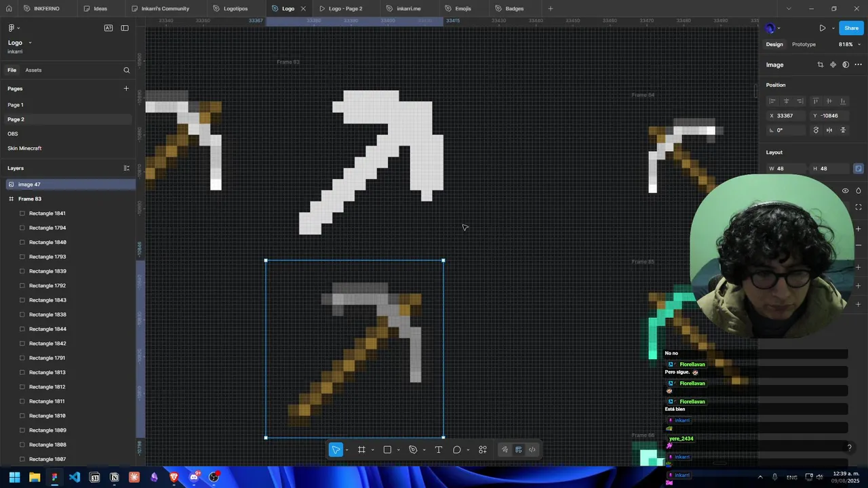This screenshot has height=488, width=868.
Task: Select the Skin Minecraft page
Action: [x=68, y=148]
